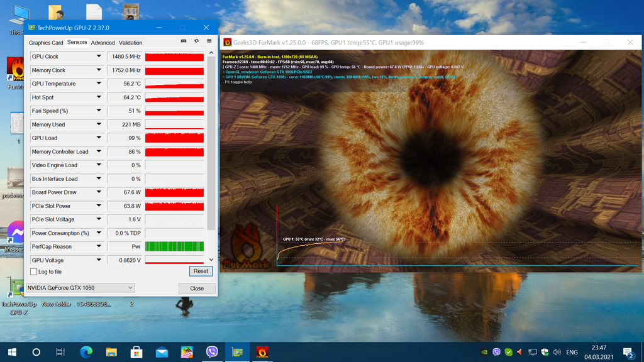Open the notification center icon
Image resolution: width=644 pixels, height=362 pixels.
[628, 352]
